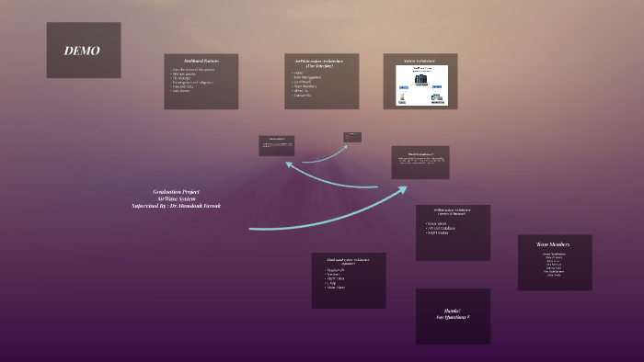Image resolution: width=644 pixels, height=362 pixels.
Task: Click the 'Graduation Project' title text
Action: point(177,191)
